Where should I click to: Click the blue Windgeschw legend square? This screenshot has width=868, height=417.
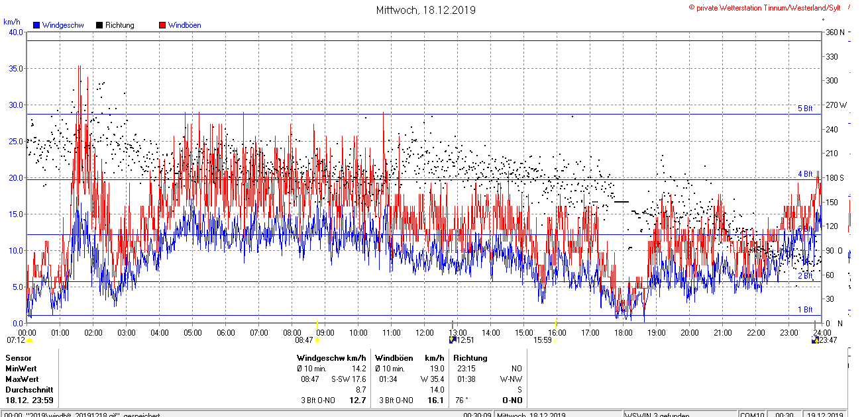point(36,25)
